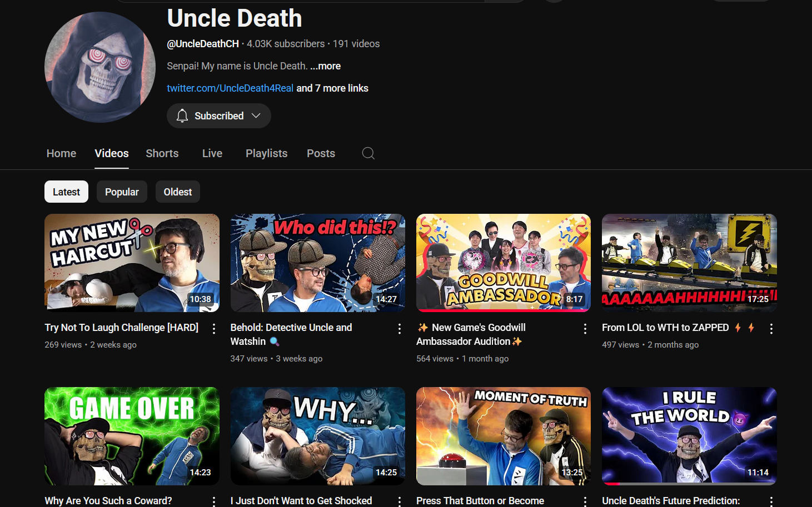Open the twitter.com/UncleDeath4Real link
This screenshot has height=507, width=812.
(x=230, y=88)
